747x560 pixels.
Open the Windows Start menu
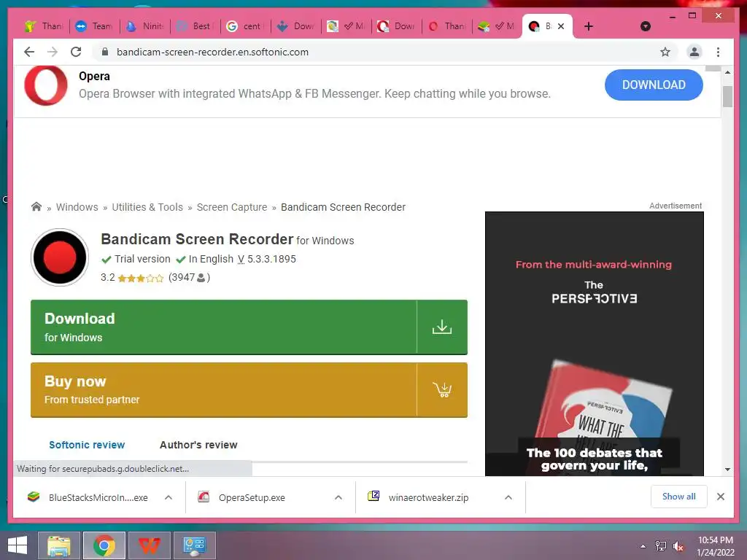[18, 545]
